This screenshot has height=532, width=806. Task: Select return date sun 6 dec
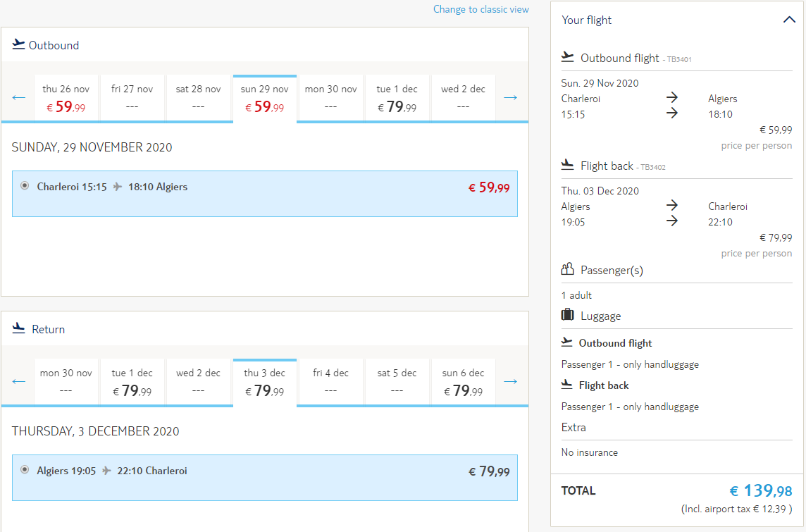[463, 381]
